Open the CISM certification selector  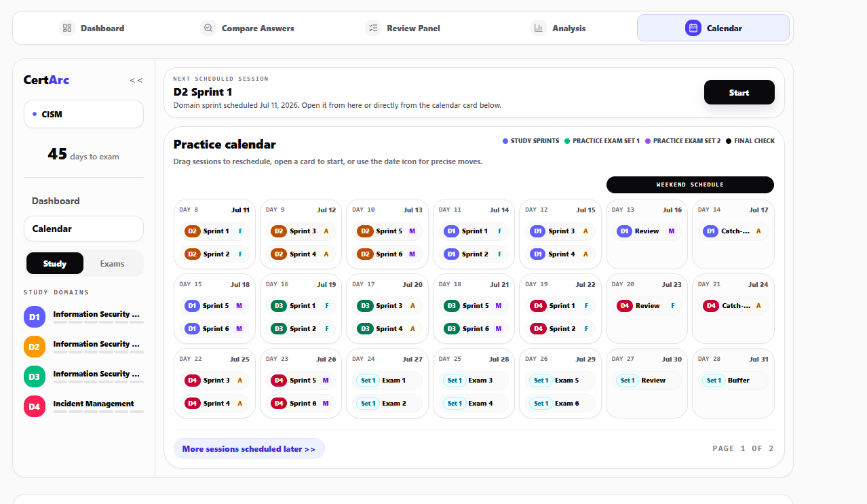pos(83,114)
